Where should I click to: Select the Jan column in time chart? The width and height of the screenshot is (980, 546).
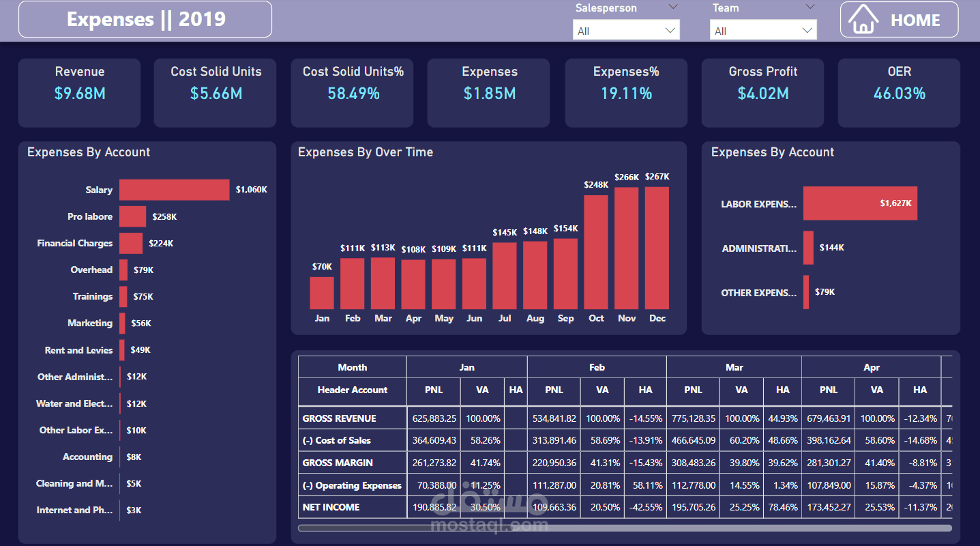click(322, 293)
